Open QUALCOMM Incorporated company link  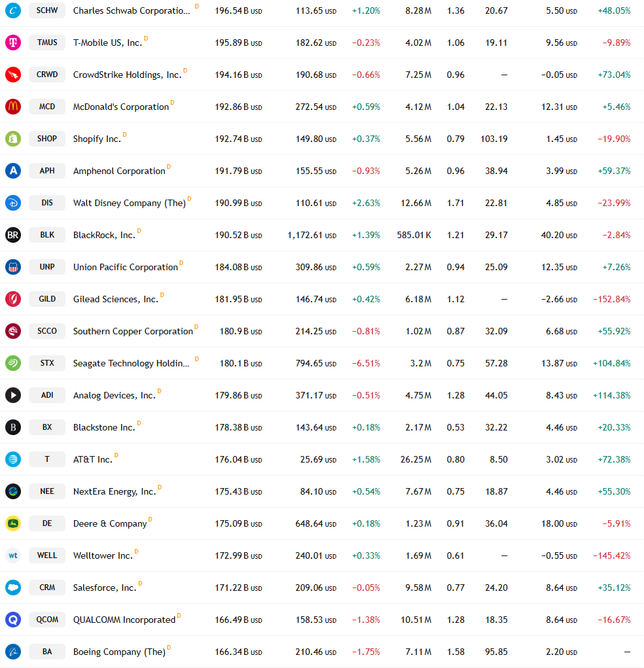pyautogui.click(x=124, y=620)
